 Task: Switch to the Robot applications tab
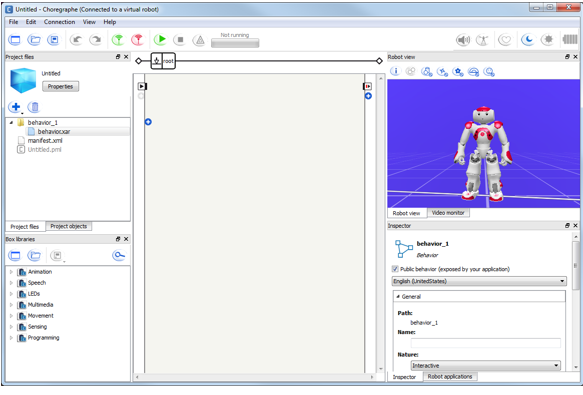[x=450, y=376]
